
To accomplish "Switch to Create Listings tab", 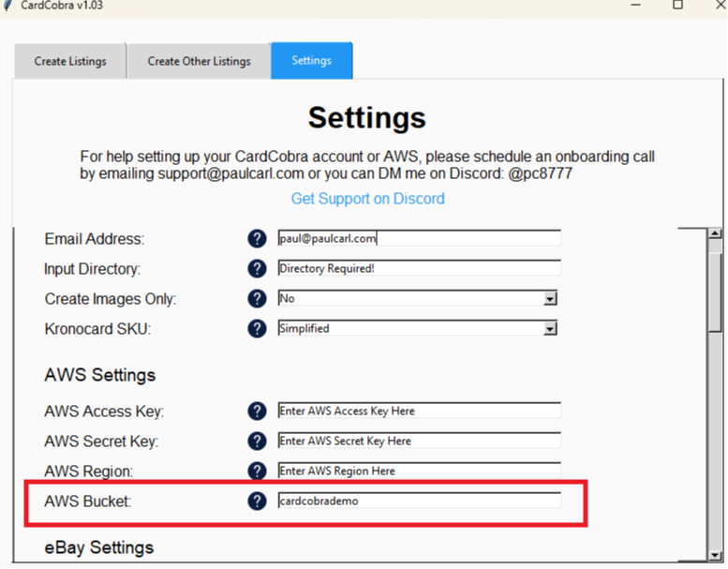I will (70, 61).
